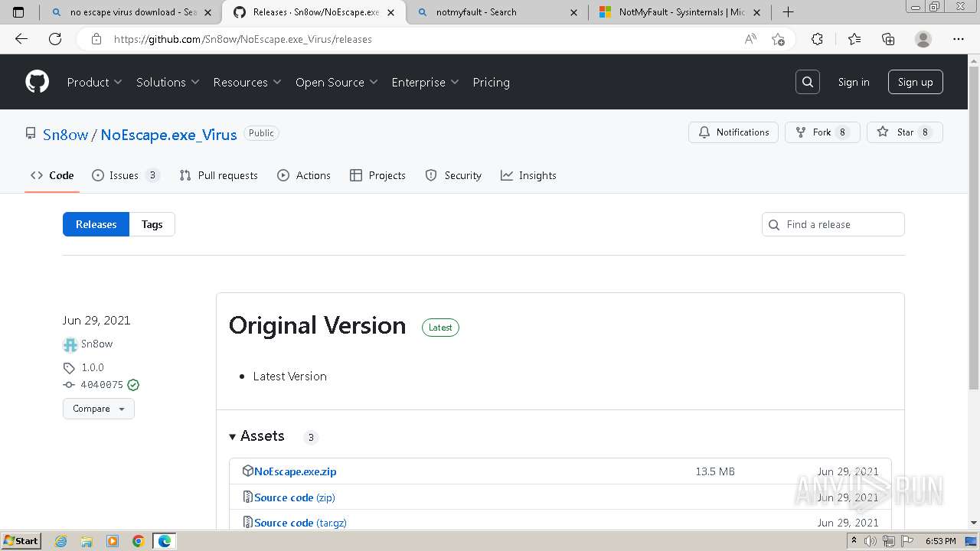Open the Original Version release title
Viewport: 980px width, 551px height.
tap(317, 325)
